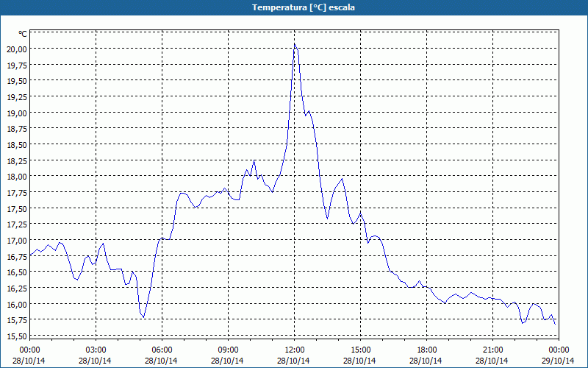
Task: Click the 28/10/14 date beneath 12:00
Action: 293,361
